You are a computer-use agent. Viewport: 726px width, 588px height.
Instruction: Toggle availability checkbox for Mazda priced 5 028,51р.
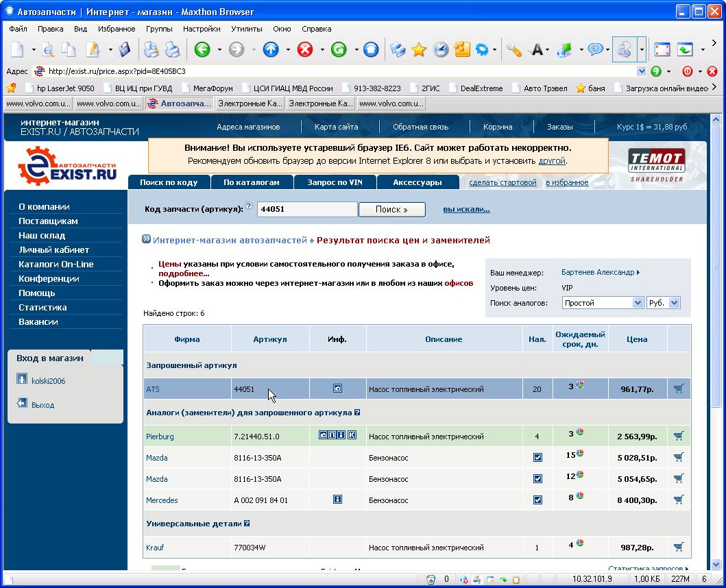coord(537,457)
